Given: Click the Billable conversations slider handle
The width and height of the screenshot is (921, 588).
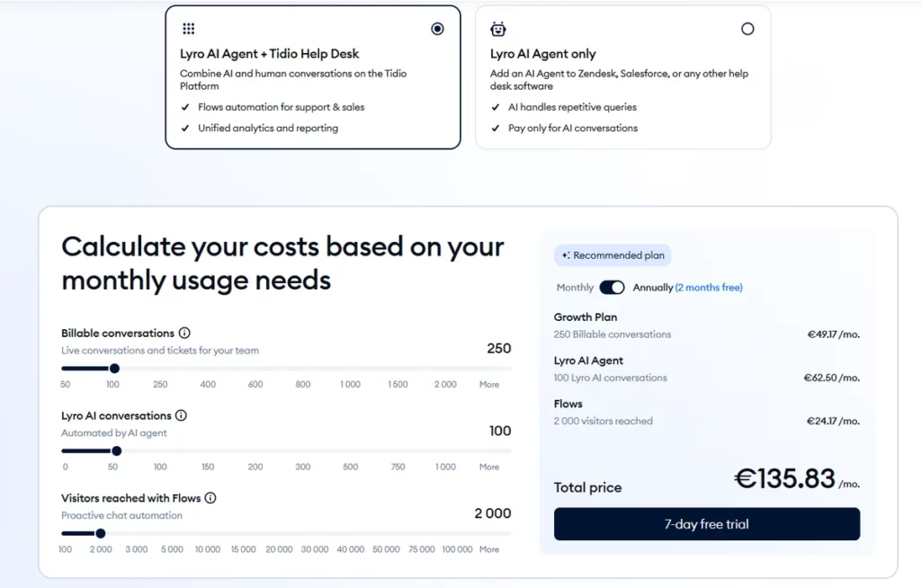Looking at the screenshot, I should point(114,369).
